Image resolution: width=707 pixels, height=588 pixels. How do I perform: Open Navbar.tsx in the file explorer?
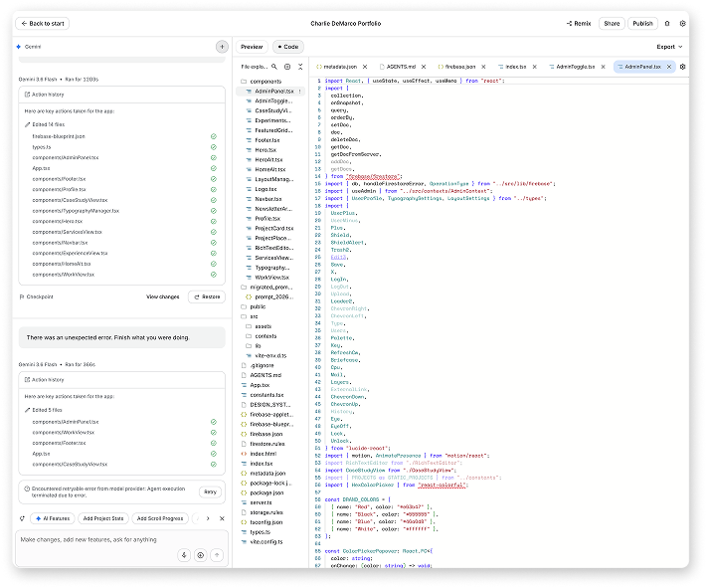click(x=268, y=199)
